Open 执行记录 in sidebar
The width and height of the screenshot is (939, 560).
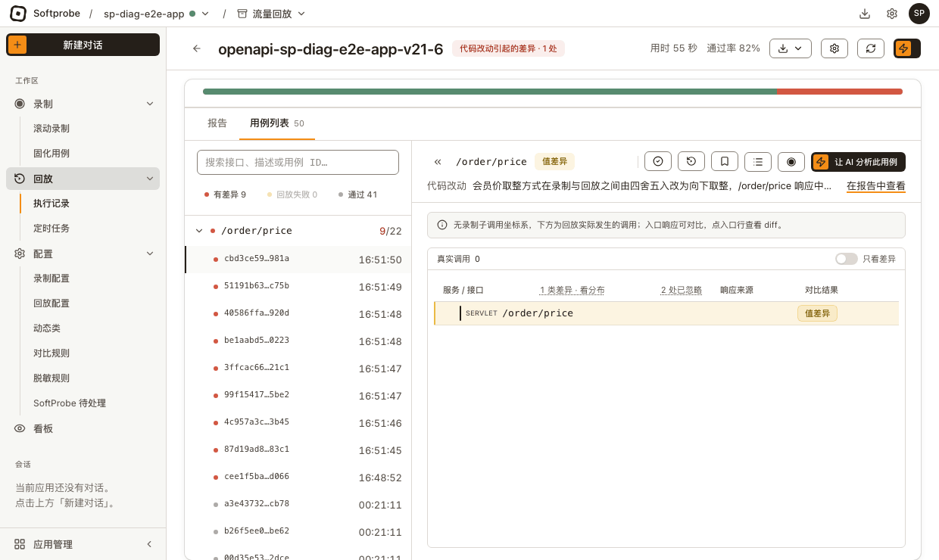tap(51, 204)
